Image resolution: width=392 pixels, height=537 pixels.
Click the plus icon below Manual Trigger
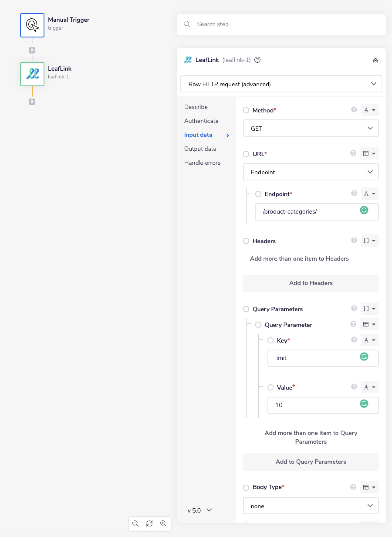(x=32, y=50)
